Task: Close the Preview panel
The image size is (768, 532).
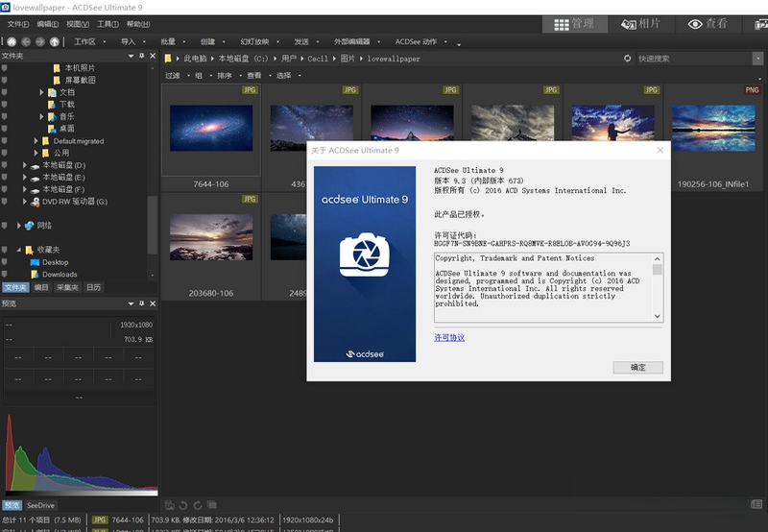Action: click(153, 303)
